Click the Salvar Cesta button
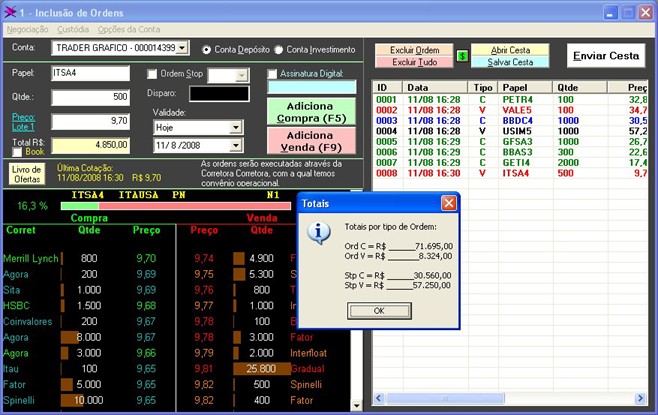The height and width of the screenshot is (415, 658). tap(510, 62)
